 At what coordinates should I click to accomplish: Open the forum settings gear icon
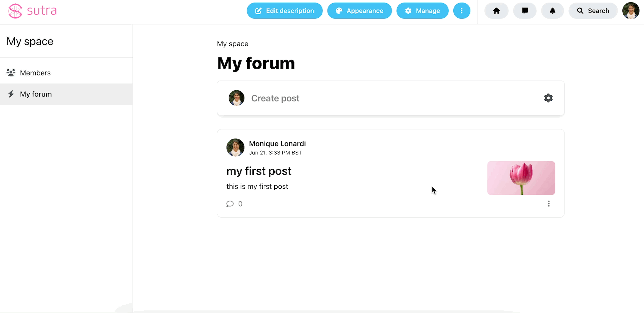548,98
